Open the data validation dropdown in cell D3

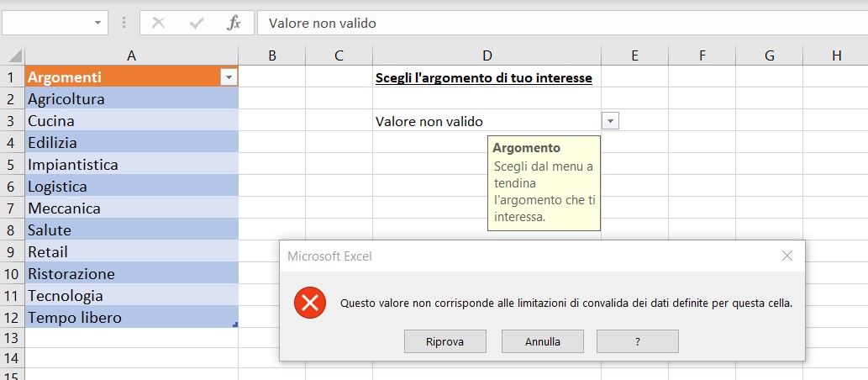pyautogui.click(x=611, y=121)
